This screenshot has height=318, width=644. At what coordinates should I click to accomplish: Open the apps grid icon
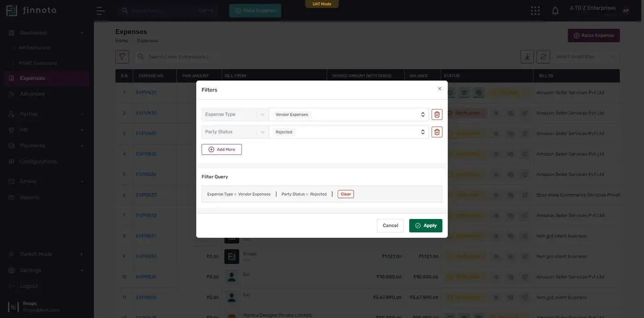click(535, 11)
